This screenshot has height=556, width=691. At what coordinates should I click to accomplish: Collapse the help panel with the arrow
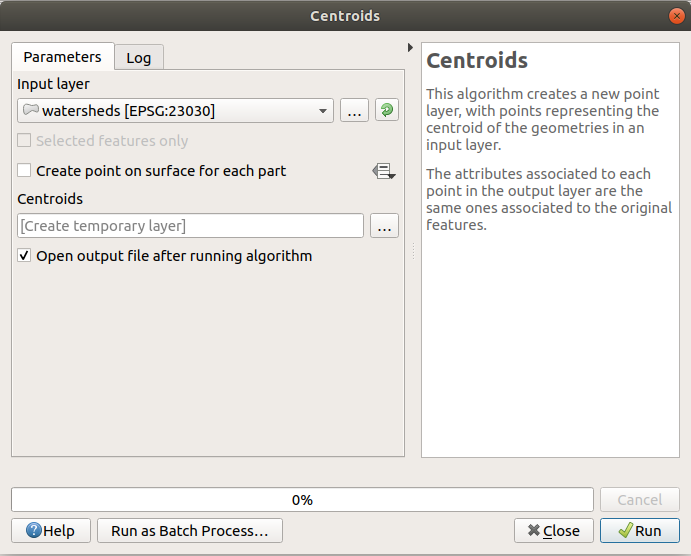(410, 48)
